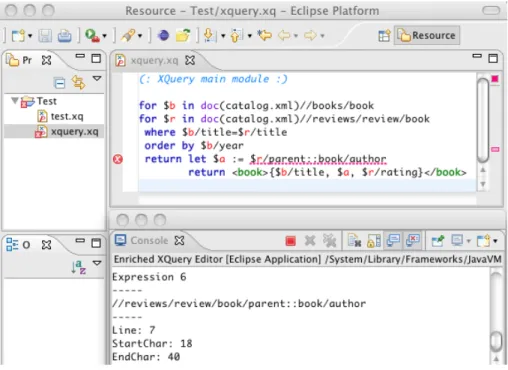Click the red overview ruler error square
Screen dimensions: 508x370
coord(495,79)
